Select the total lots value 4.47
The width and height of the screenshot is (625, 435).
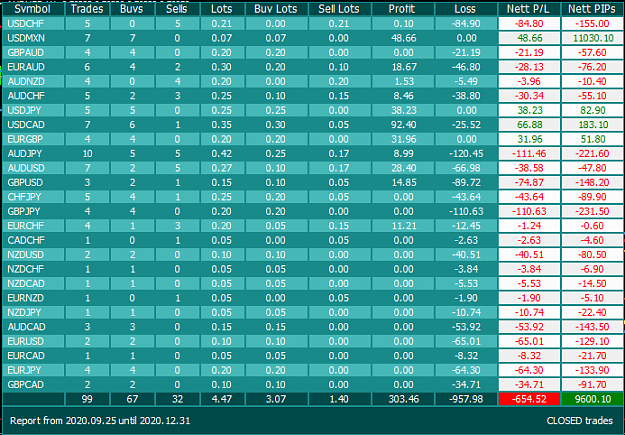click(222, 399)
